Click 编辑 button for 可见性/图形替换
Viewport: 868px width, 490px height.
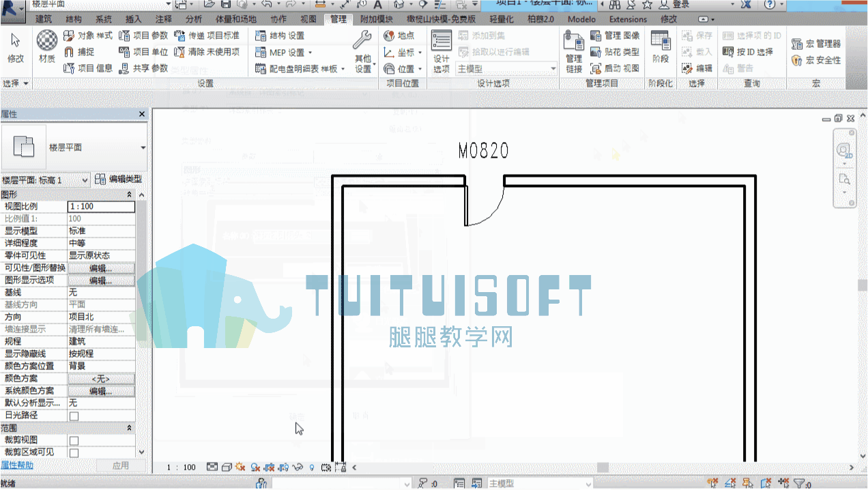101,268
